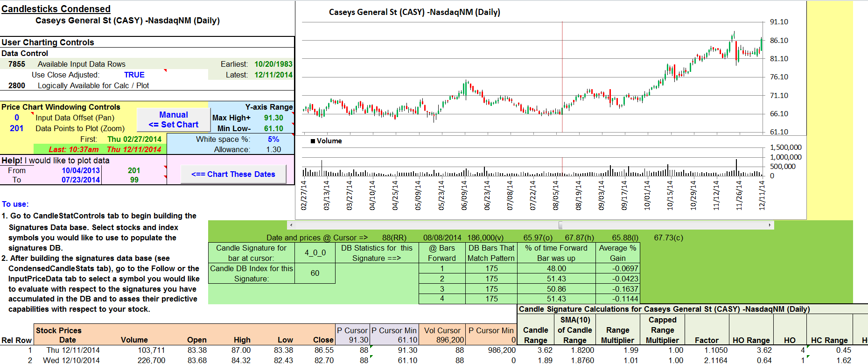Select the 48.00 percent forward bar value
Image resolution: width=868 pixels, height=364 pixels.
[556, 268]
